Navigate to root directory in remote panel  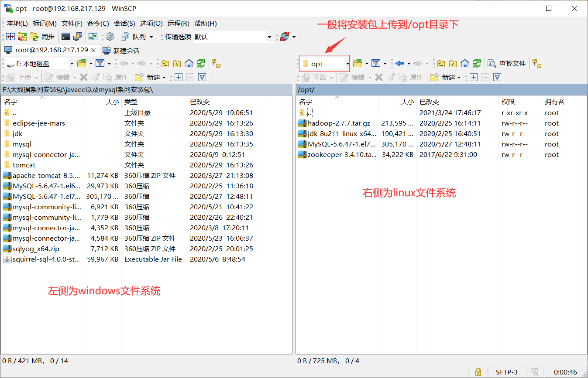[452, 64]
